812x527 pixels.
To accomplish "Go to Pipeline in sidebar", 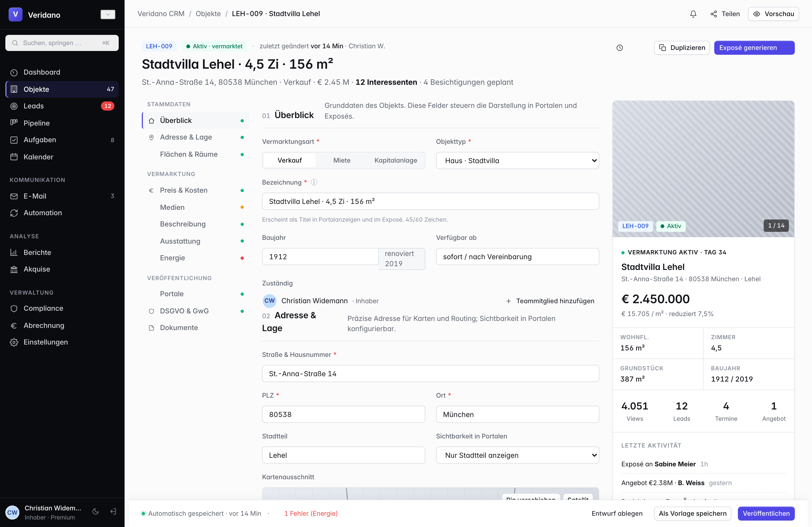I will click(x=62, y=123).
